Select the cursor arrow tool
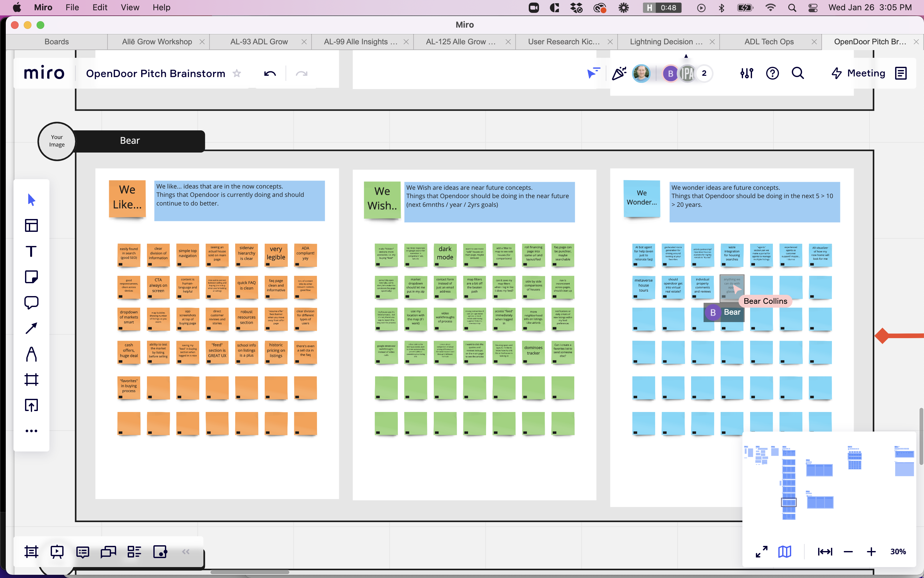This screenshot has height=578, width=924. click(x=31, y=199)
